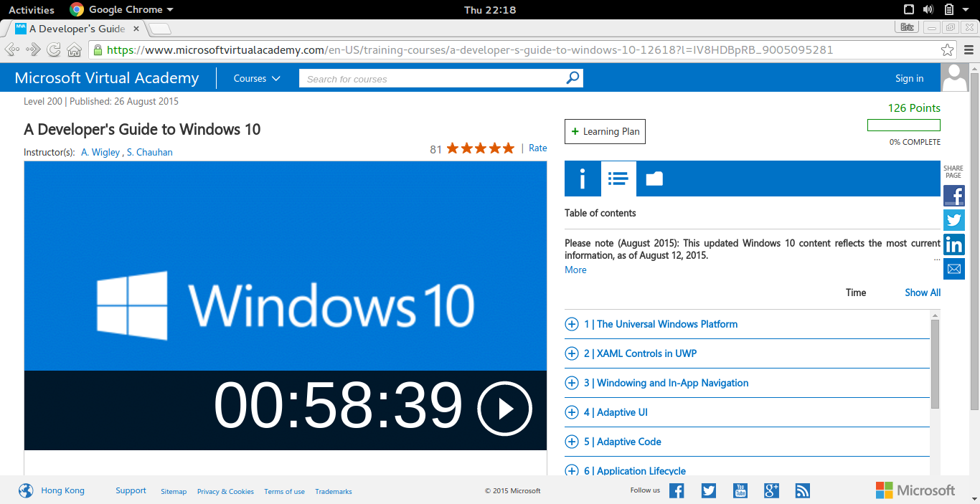980x504 pixels.
Task: Open the Courses dropdown menu
Action: [x=257, y=78]
